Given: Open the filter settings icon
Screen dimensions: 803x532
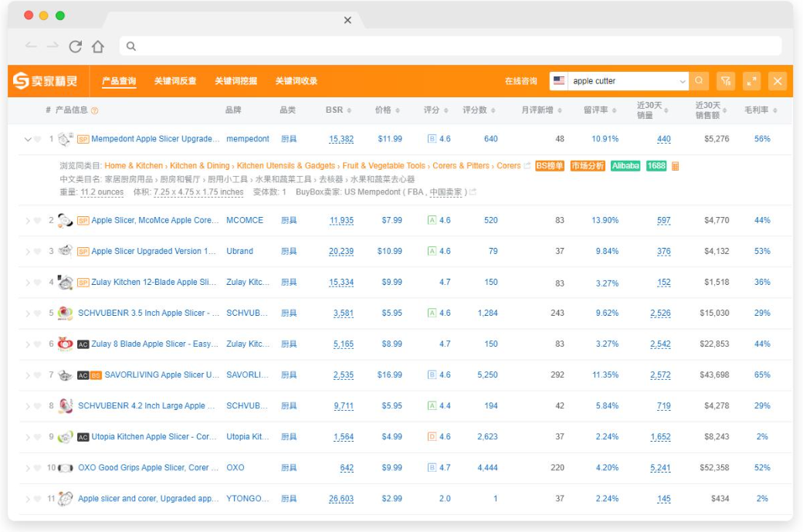Looking at the screenshot, I should pos(725,81).
